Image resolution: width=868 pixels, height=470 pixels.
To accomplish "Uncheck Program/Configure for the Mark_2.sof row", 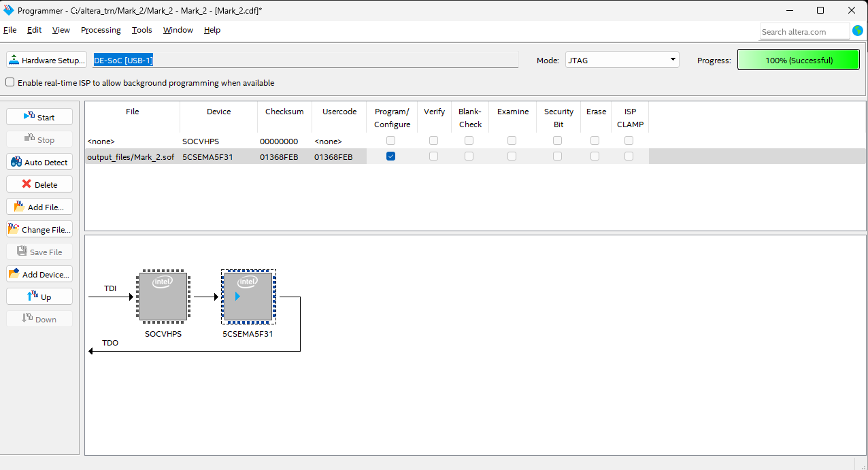I will [390, 156].
